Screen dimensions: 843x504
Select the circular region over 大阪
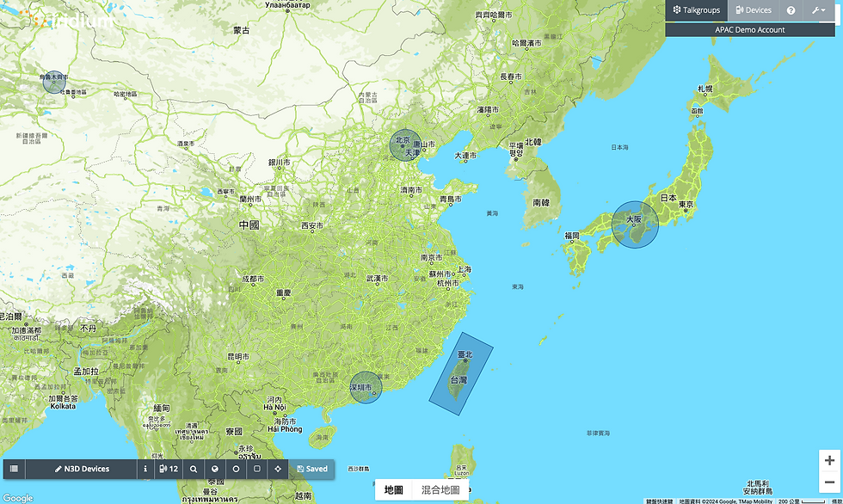click(635, 224)
